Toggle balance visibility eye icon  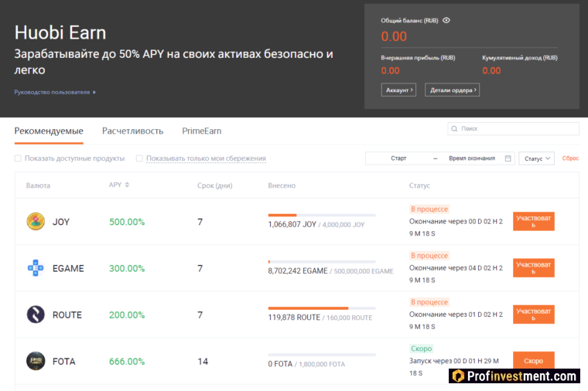446,20
